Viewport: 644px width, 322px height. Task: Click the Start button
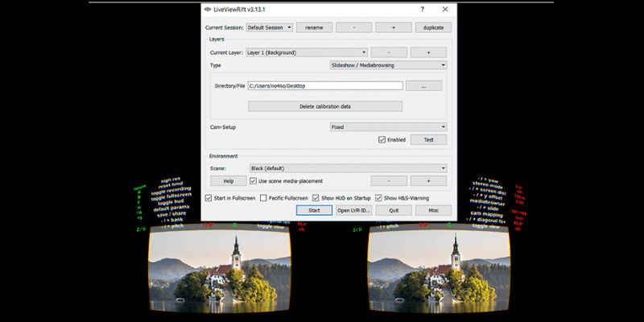click(x=314, y=210)
